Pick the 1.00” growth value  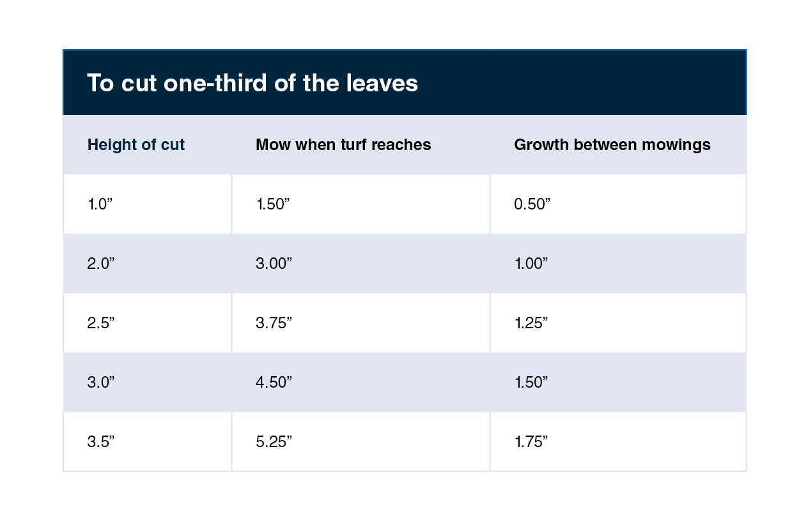pos(531,264)
